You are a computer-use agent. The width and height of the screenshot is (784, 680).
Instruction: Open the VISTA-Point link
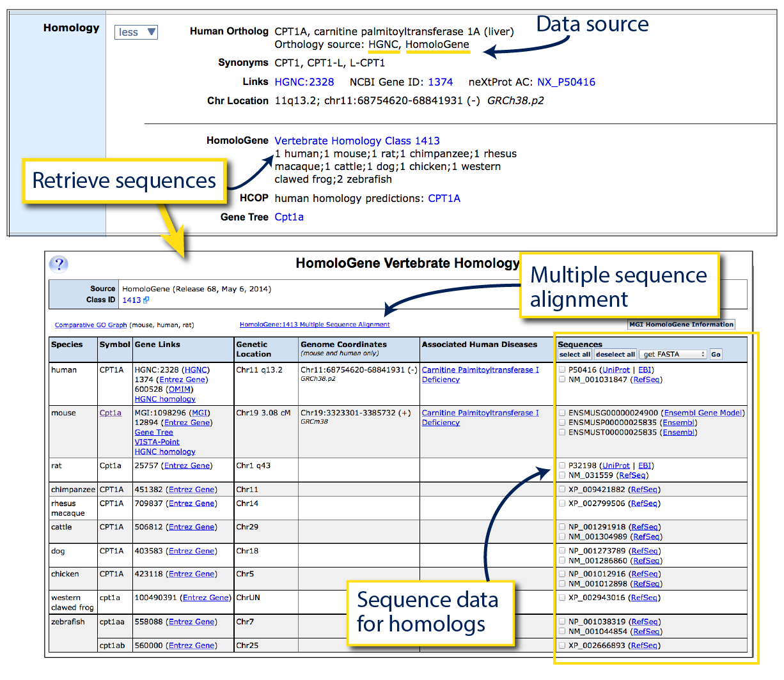157,442
